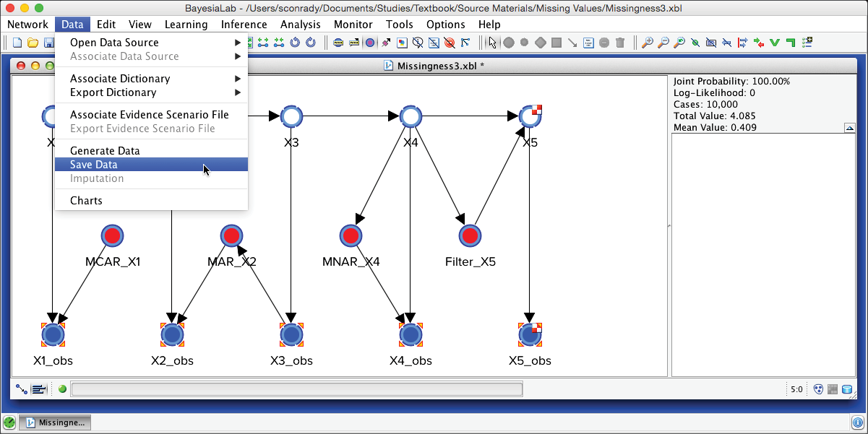Click the zoom in magnifier icon
This screenshot has width=868, height=434.
(x=648, y=43)
